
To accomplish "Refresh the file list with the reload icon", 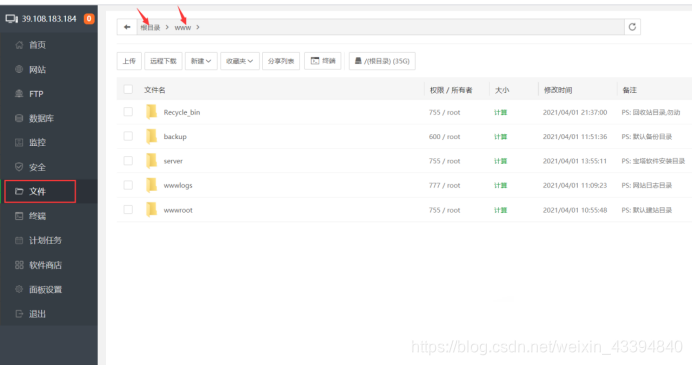I will 632,27.
